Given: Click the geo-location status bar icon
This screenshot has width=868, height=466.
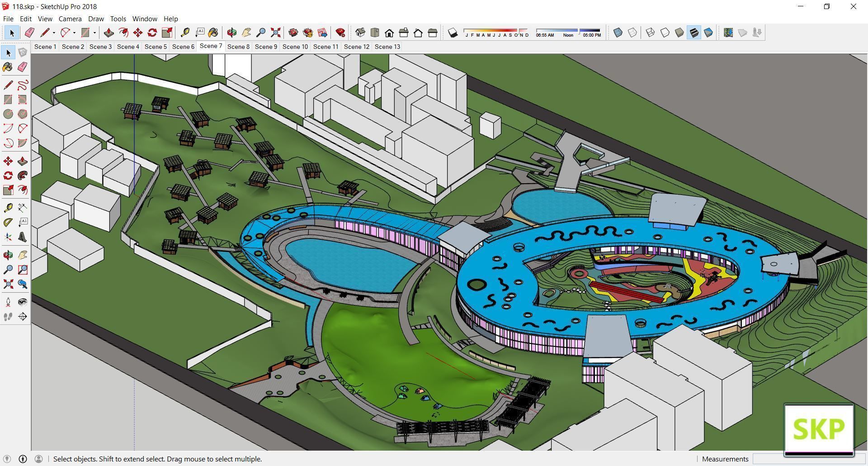Looking at the screenshot, I should (x=7, y=459).
